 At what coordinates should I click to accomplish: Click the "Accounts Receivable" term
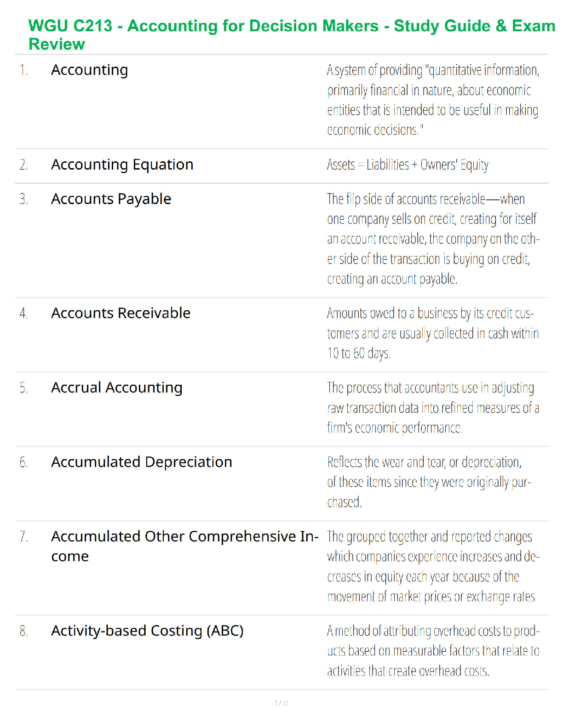[x=121, y=313]
